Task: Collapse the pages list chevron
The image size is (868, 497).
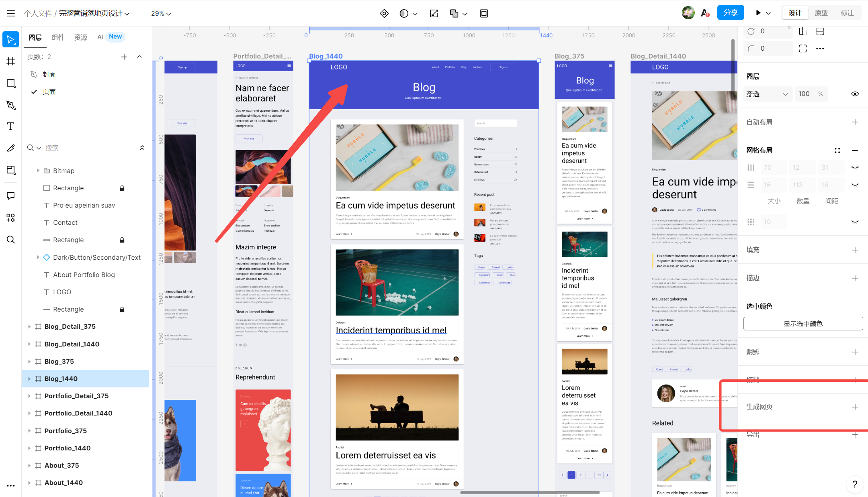Action: pos(139,57)
